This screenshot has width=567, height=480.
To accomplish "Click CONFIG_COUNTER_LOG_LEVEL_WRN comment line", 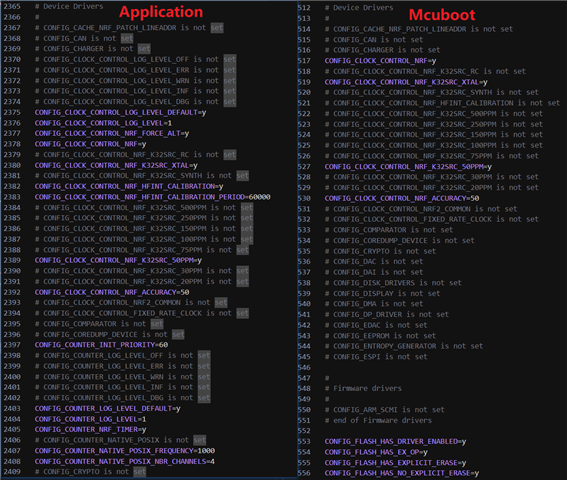I will [x=123, y=377].
